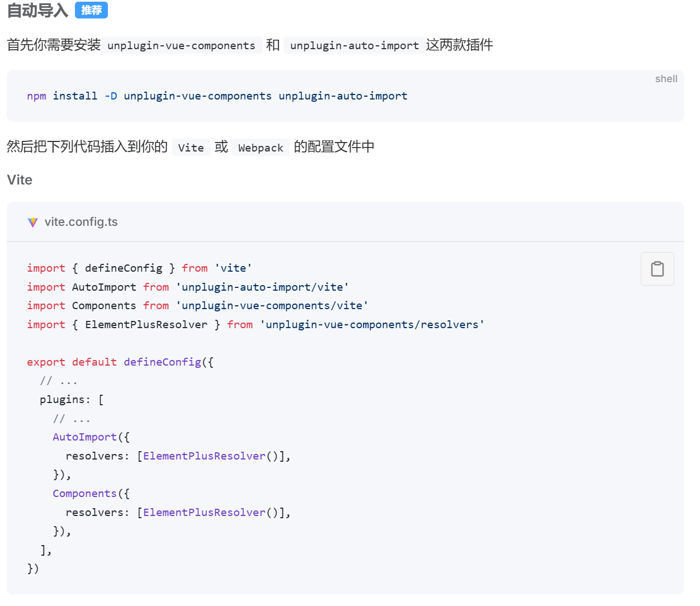The height and width of the screenshot is (606, 700).
Task: Click the Webpack inline code tag
Action: pos(261,147)
